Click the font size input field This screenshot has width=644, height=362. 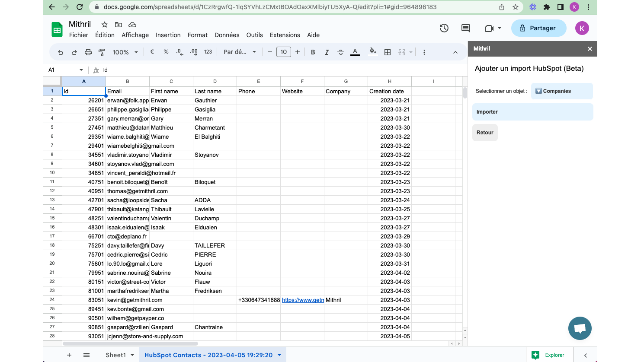283,52
